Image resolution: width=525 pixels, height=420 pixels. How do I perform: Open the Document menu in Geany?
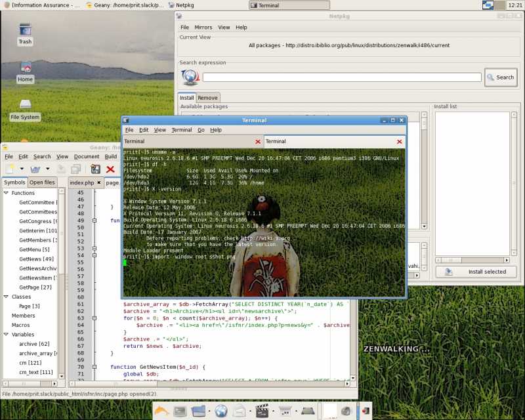87,156
